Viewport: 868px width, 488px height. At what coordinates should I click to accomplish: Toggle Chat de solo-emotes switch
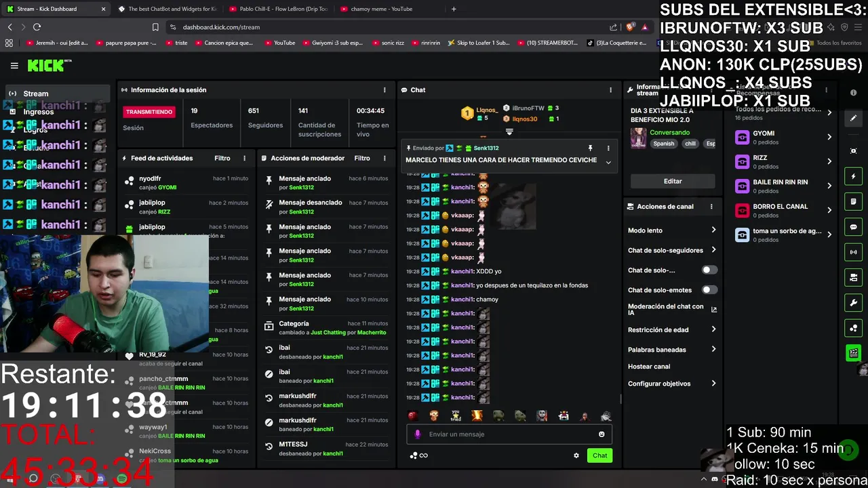[709, 290]
